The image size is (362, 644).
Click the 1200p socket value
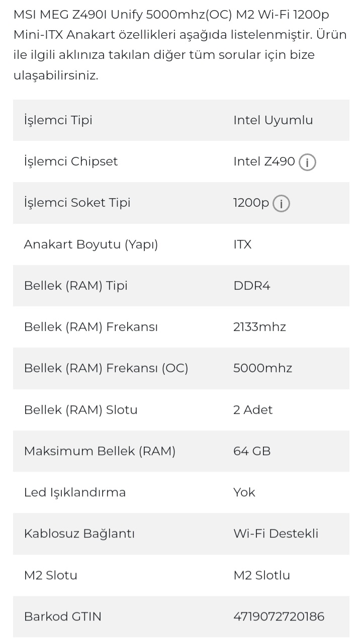tap(251, 203)
